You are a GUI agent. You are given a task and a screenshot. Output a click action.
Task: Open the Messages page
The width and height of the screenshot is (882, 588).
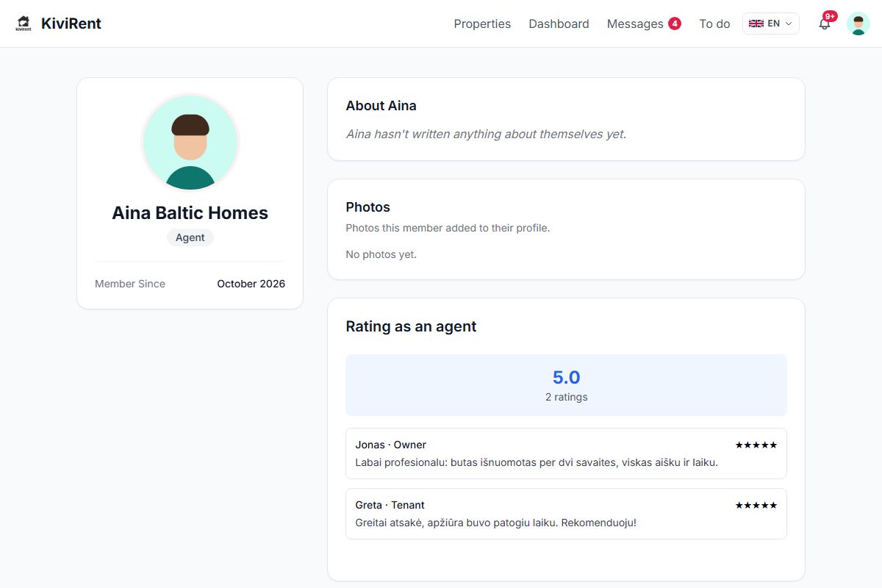point(635,24)
